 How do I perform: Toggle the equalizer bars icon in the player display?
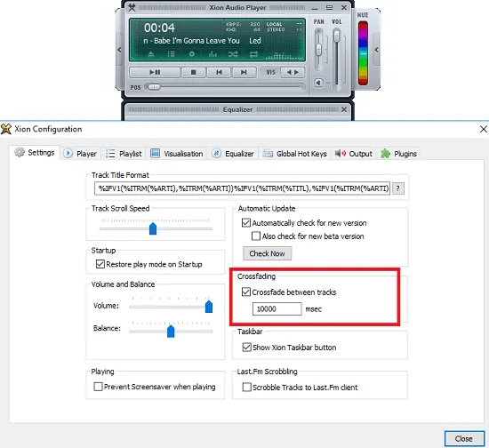[212, 54]
